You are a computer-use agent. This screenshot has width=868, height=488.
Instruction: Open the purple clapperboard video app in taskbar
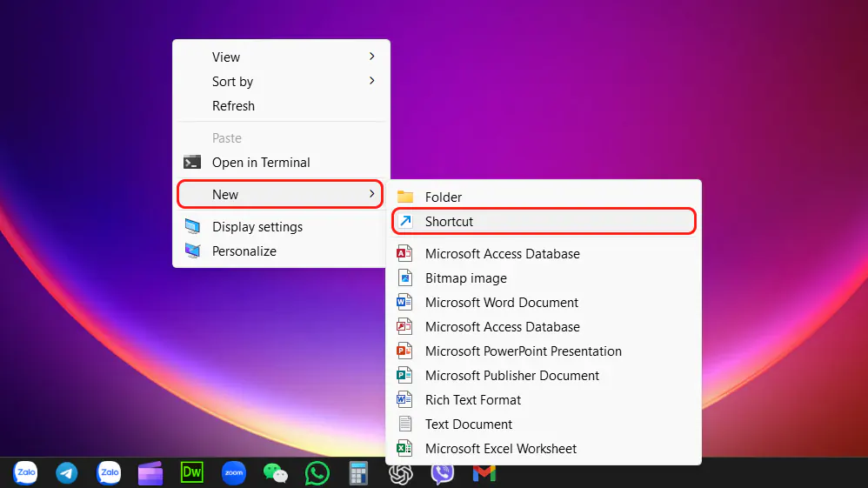click(150, 473)
